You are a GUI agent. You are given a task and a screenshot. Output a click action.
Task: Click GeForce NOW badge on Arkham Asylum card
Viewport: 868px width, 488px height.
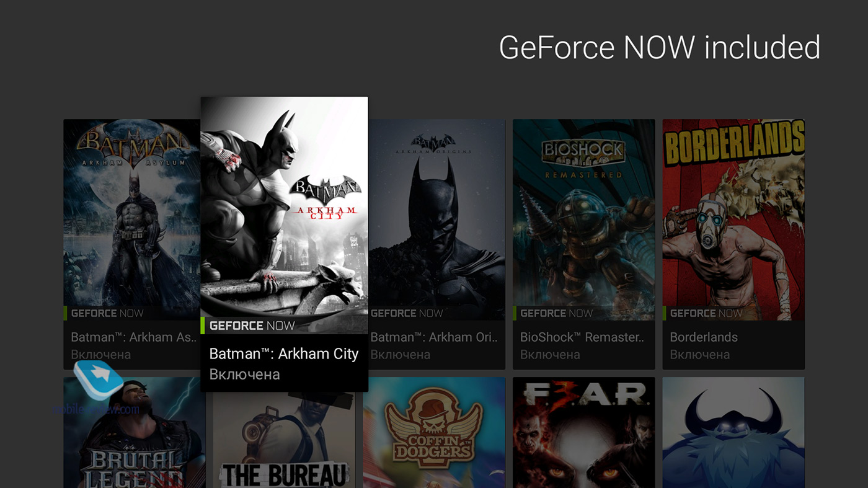[107, 313]
